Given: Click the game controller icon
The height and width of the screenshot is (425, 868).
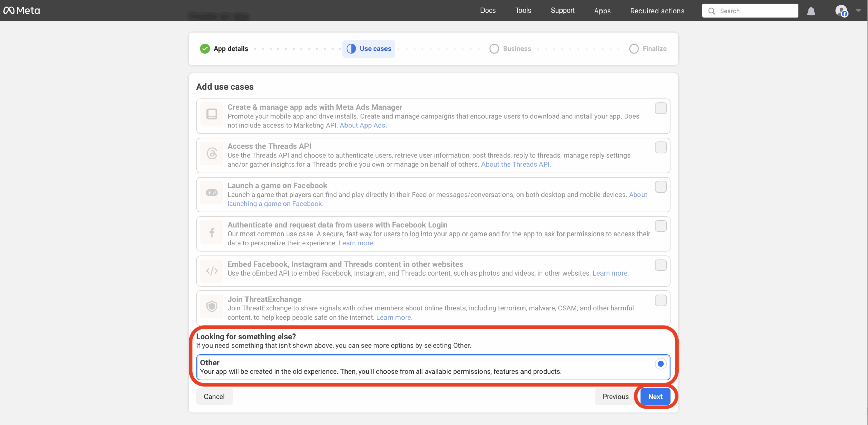Looking at the screenshot, I should pyautogui.click(x=212, y=193).
